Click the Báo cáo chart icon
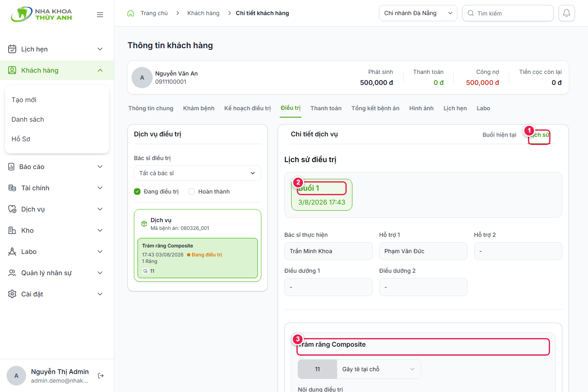Screen dimensions: 588x392 (11, 167)
